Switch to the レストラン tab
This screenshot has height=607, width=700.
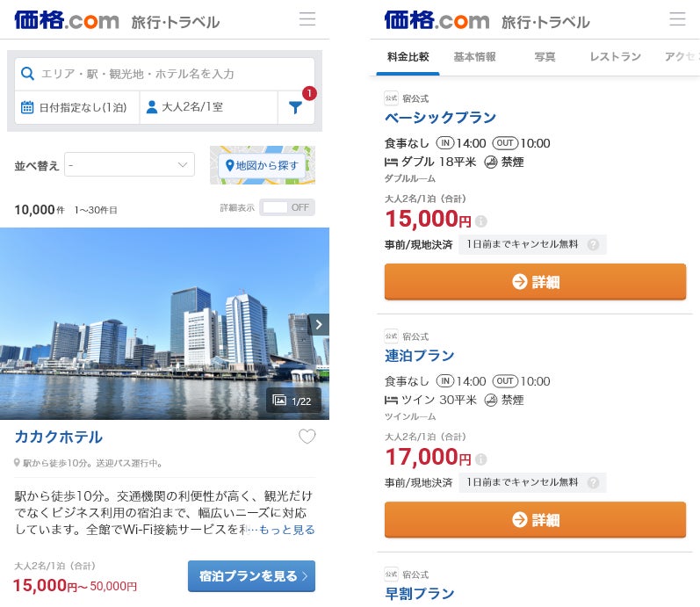point(615,57)
